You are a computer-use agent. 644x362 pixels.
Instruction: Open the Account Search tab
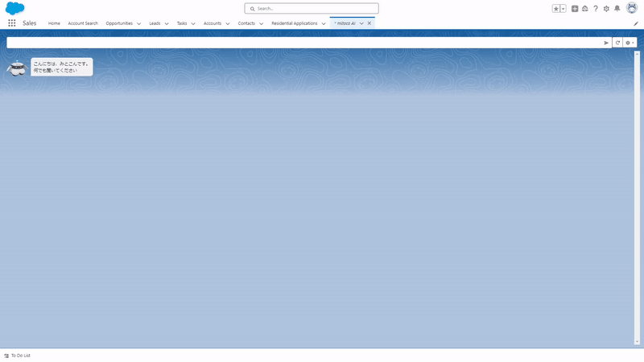coord(83,23)
